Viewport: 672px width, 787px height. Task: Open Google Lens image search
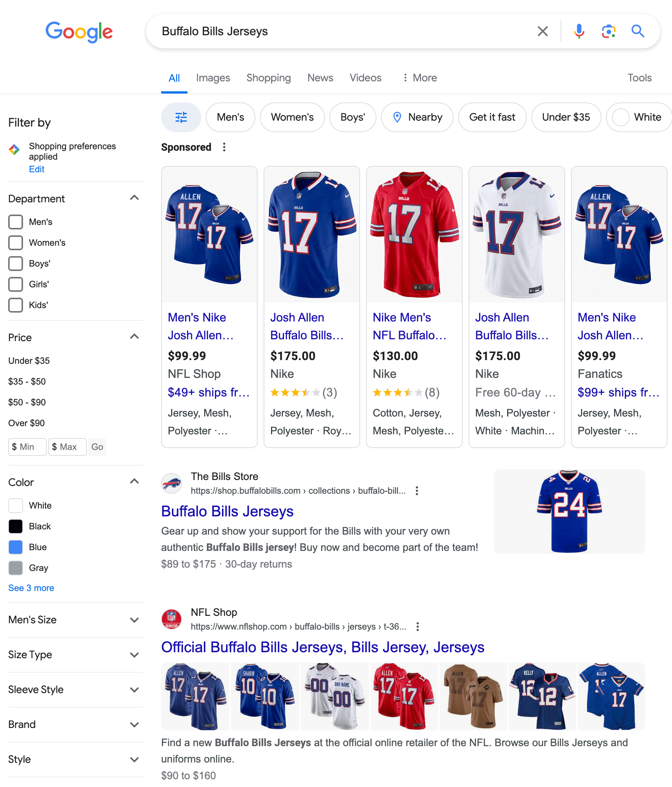(x=608, y=31)
